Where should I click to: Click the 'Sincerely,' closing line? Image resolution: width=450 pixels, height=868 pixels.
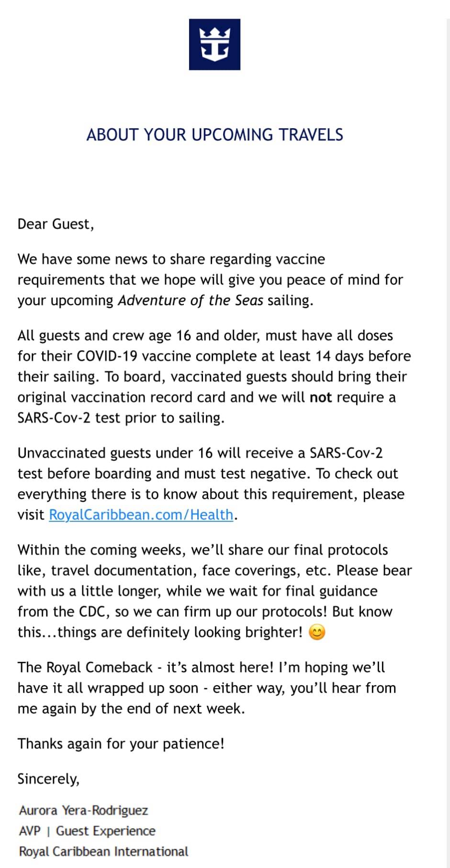click(48, 779)
